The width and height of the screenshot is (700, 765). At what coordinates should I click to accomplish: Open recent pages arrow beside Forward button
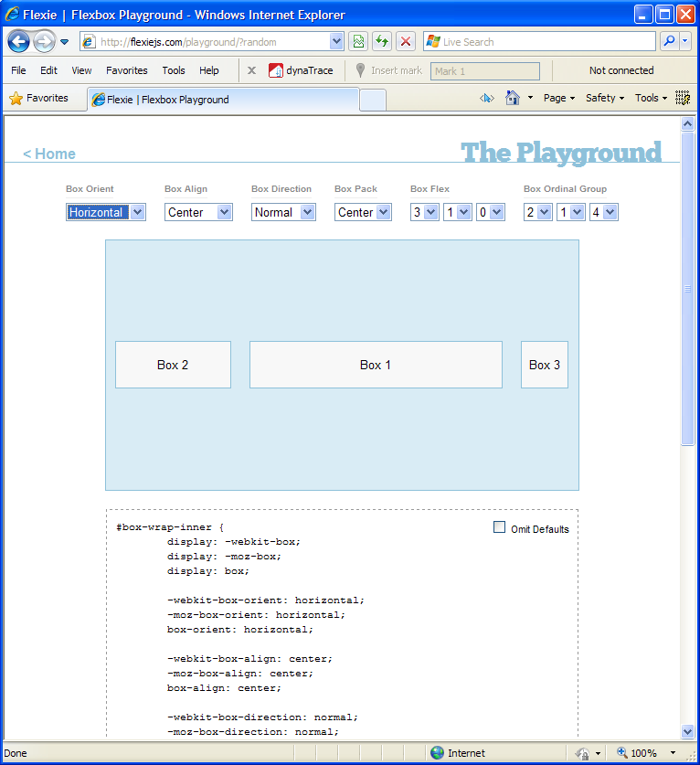[x=64, y=42]
